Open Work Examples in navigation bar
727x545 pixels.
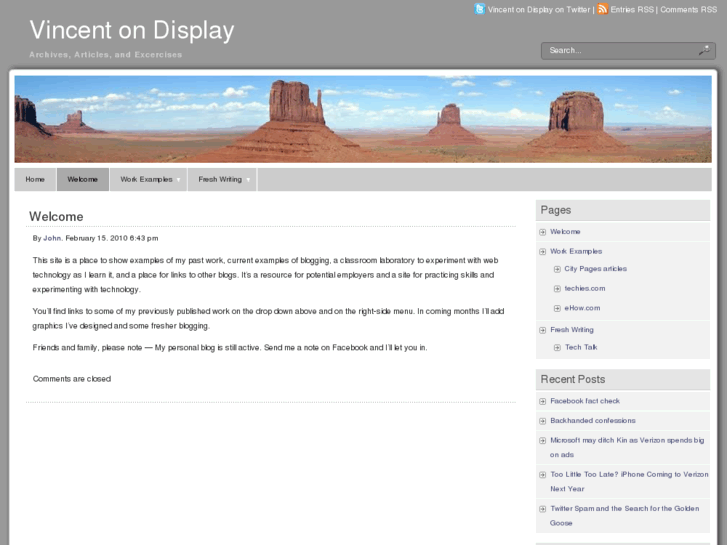click(147, 180)
